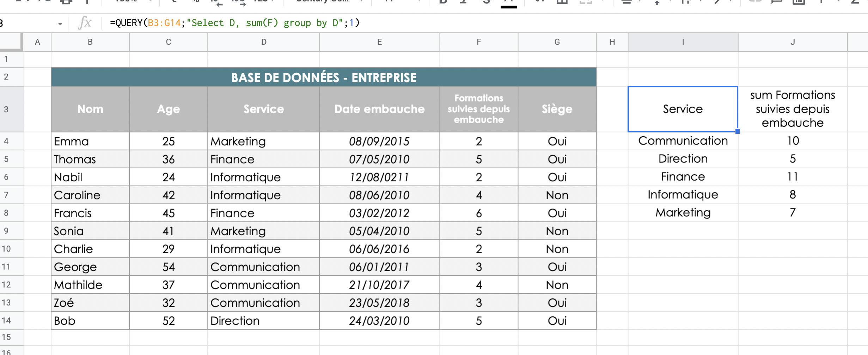This screenshot has height=355, width=868.
Task: Click Caroline's Siège value Non
Action: pyautogui.click(x=557, y=195)
